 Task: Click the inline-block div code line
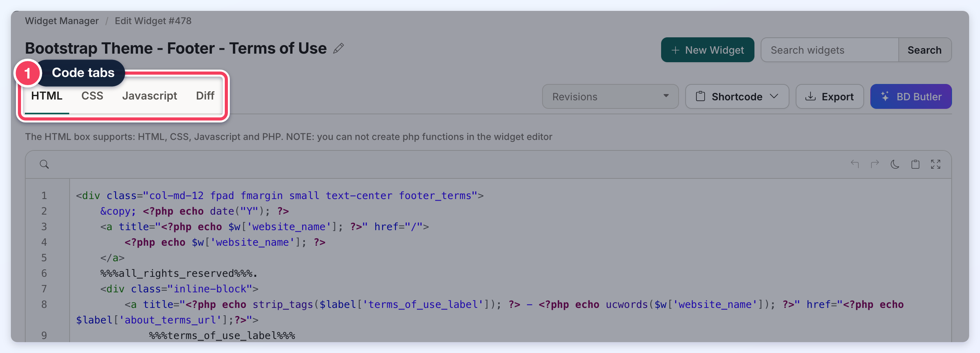179,289
